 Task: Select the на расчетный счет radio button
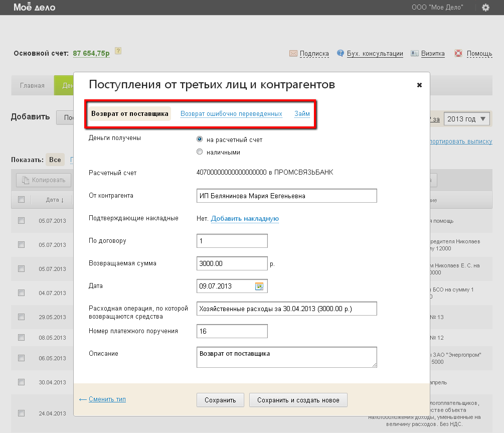200,139
